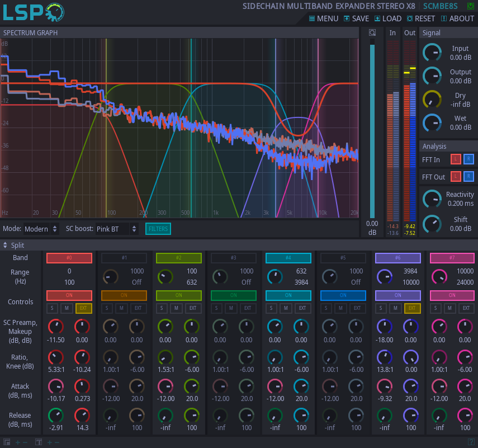Open help via the question mark icon
The width and height of the screenshot is (478, 448).
[x=471, y=442]
